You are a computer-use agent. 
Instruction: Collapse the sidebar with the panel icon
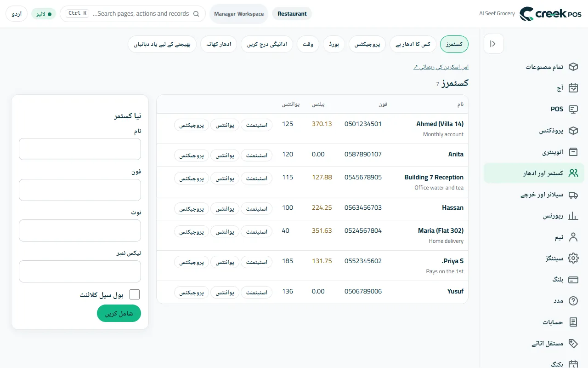[493, 44]
